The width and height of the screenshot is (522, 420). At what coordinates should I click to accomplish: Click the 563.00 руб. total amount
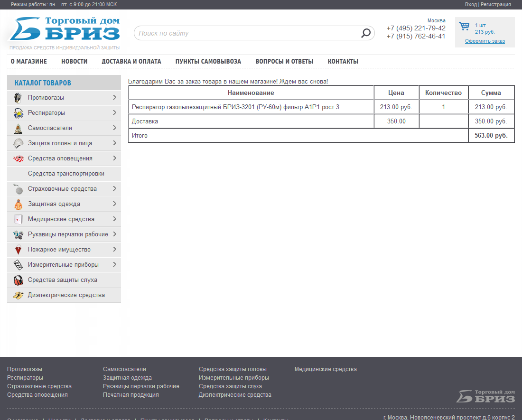point(491,135)
